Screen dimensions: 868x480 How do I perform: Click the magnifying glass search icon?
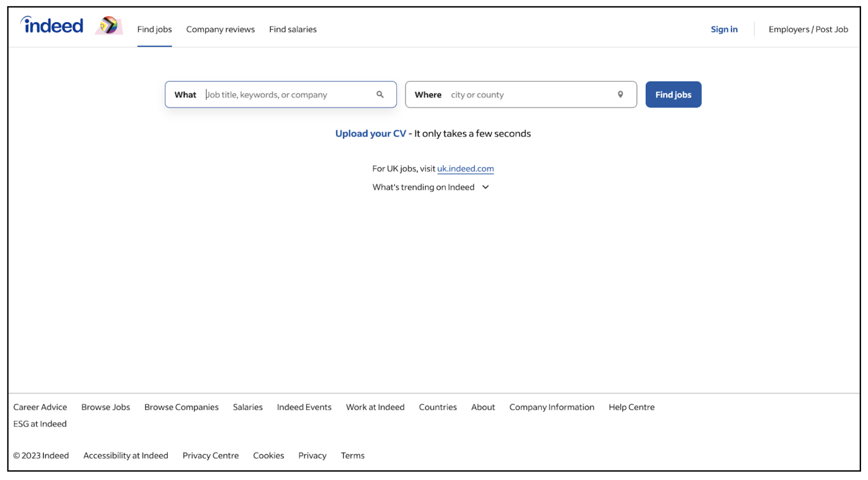[x=380, y=94]
